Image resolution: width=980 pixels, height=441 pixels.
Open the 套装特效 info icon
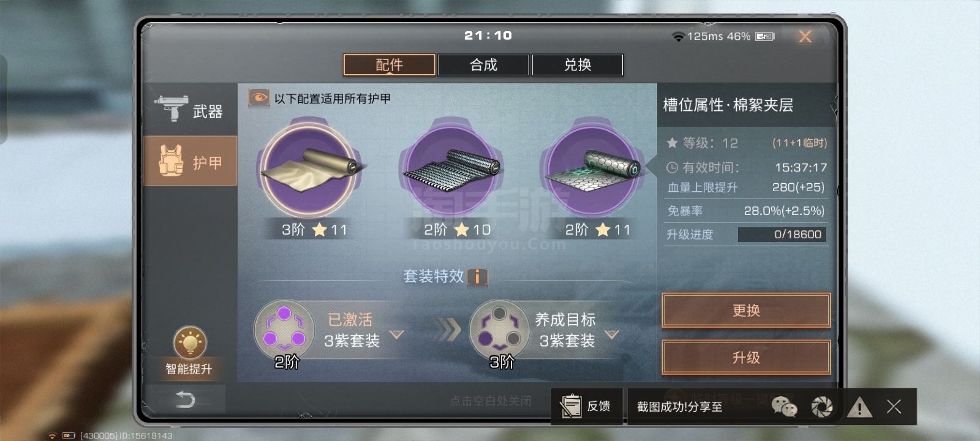[x=478, y=276]
